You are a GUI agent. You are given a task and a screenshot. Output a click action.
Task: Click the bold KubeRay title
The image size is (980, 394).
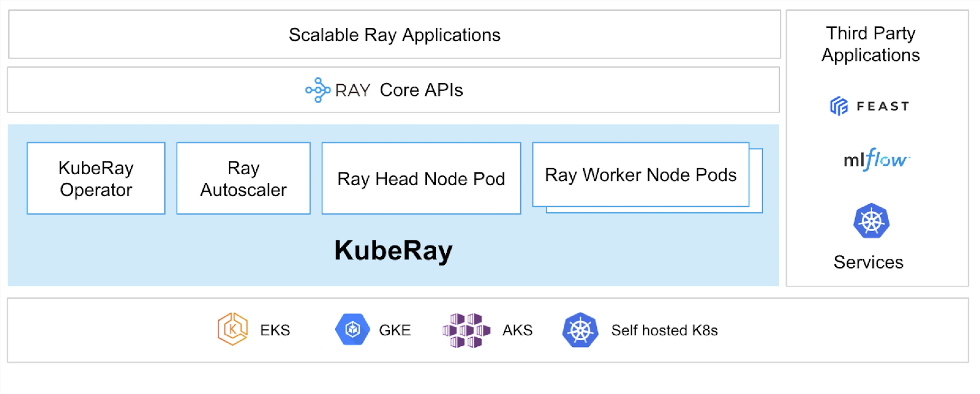[x=393, y=250]
